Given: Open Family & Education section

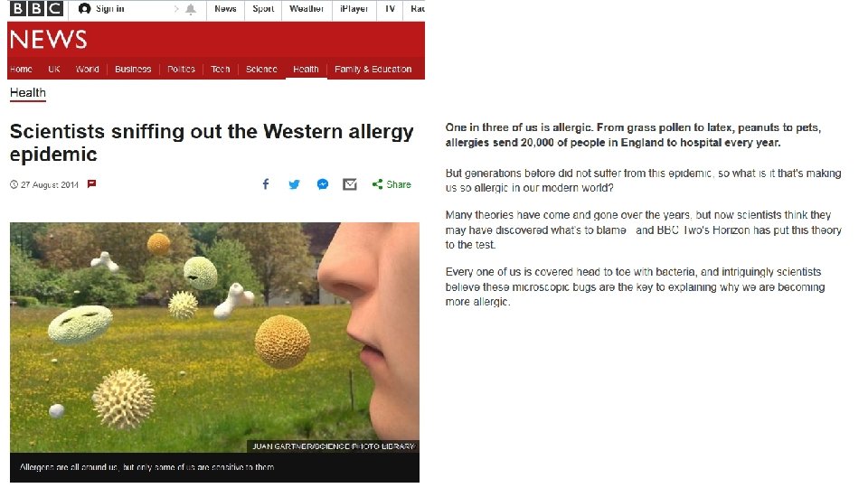Looking at the screenshot, I should (x=373, y=70).
